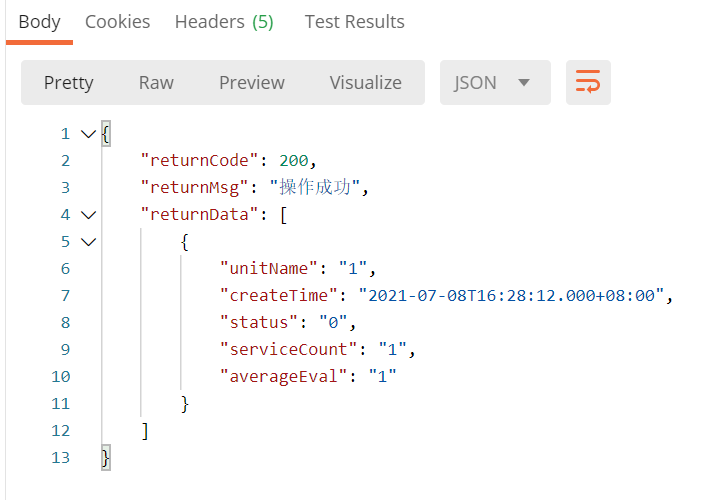This screenshot has height=500, width=718.
Task: Click the "createTime" key text
Action: [x=279, y=296]
